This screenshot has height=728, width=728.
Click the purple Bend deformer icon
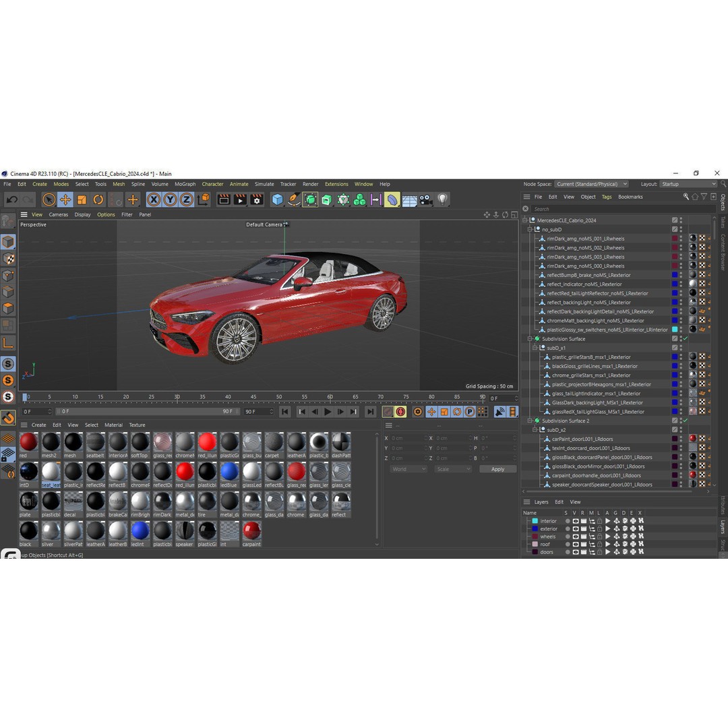392,200
